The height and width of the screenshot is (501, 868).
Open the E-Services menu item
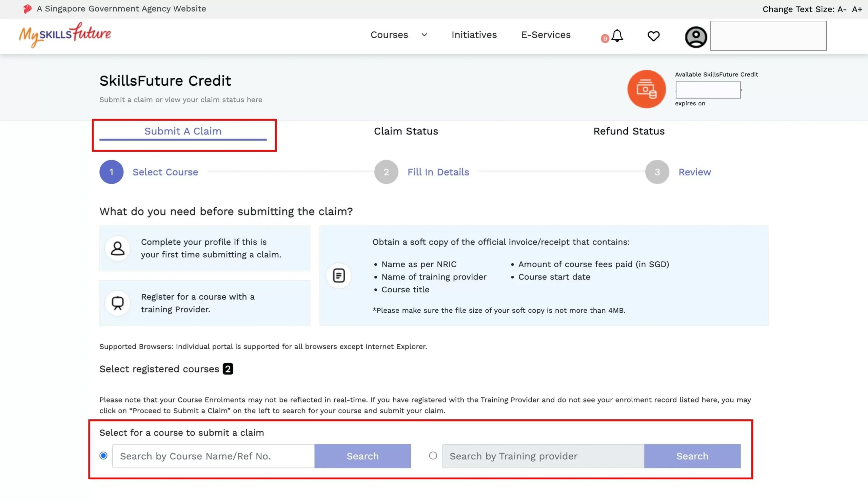pos(546,35)
